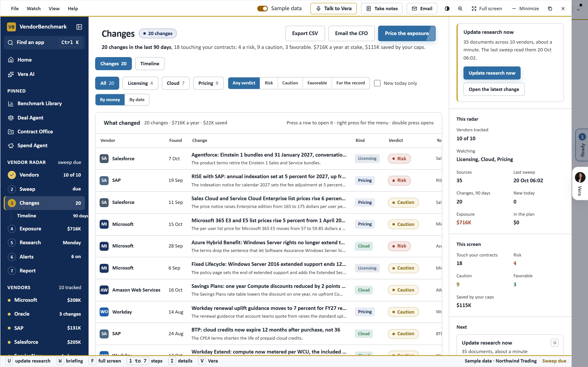Click the Vera avatar side tab
Viewport: 588px width, 367px height.
580,183
